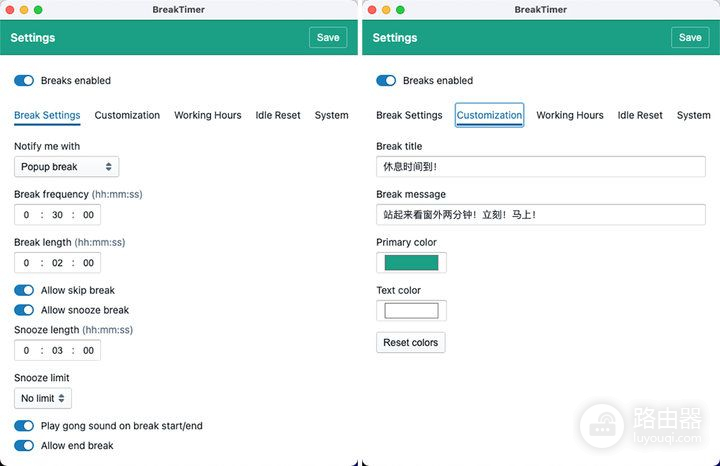The width and height of the screenshot is (720, 466).
Task: Switch to Working Hours tab in left window
Action: (x=207, y=115)
